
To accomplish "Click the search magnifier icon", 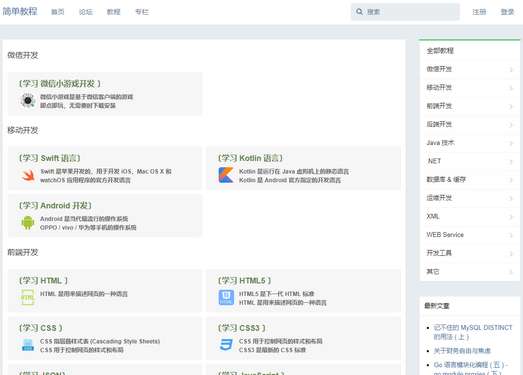I will click(x=359, y=12).
